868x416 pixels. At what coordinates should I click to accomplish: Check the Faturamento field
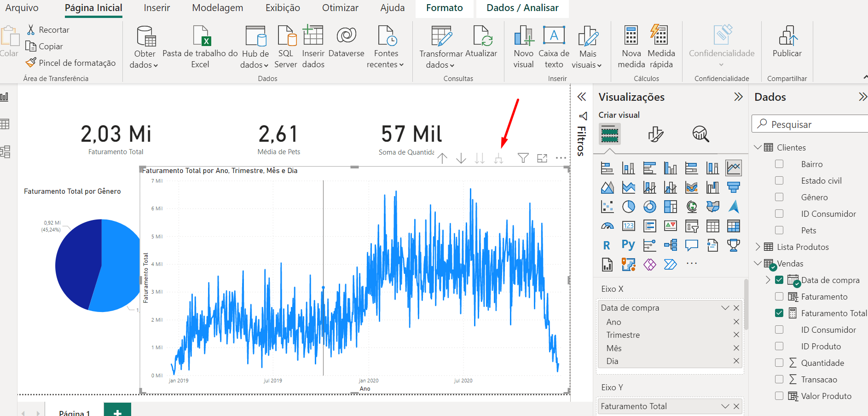779,296
